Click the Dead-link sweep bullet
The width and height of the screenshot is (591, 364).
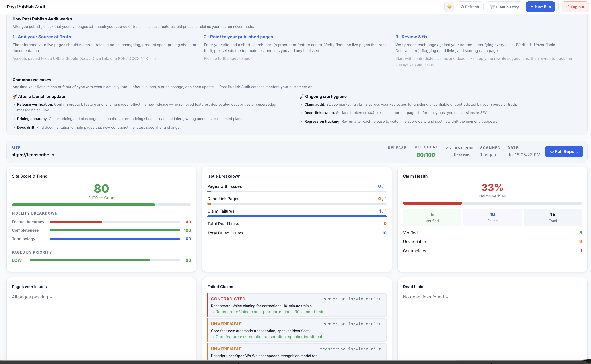pyautogui.click(x=396, y=113)
